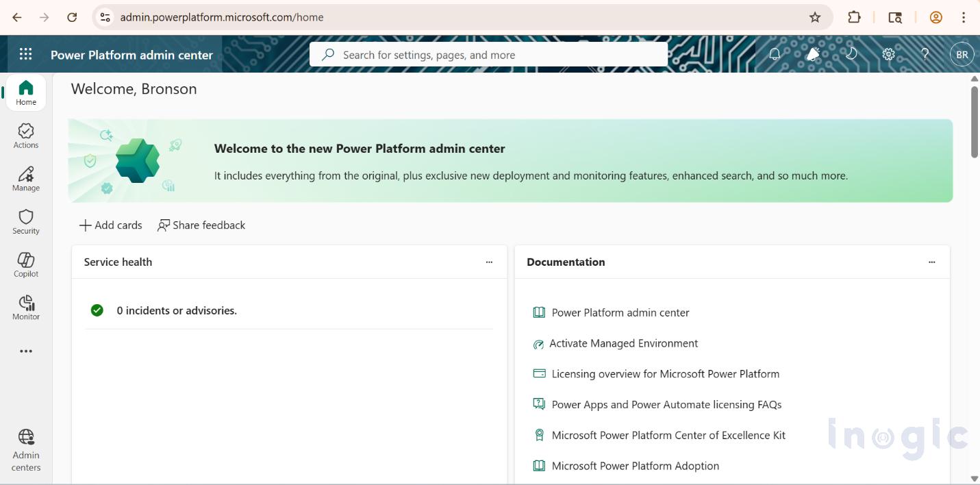Open Activate Managed Environment link

click(623, 343)
